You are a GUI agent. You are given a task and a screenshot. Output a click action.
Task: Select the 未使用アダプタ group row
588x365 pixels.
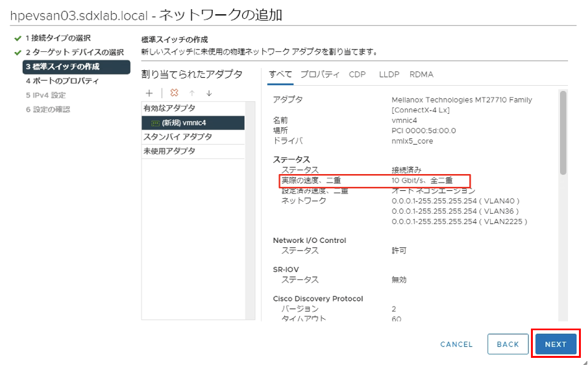193,151
